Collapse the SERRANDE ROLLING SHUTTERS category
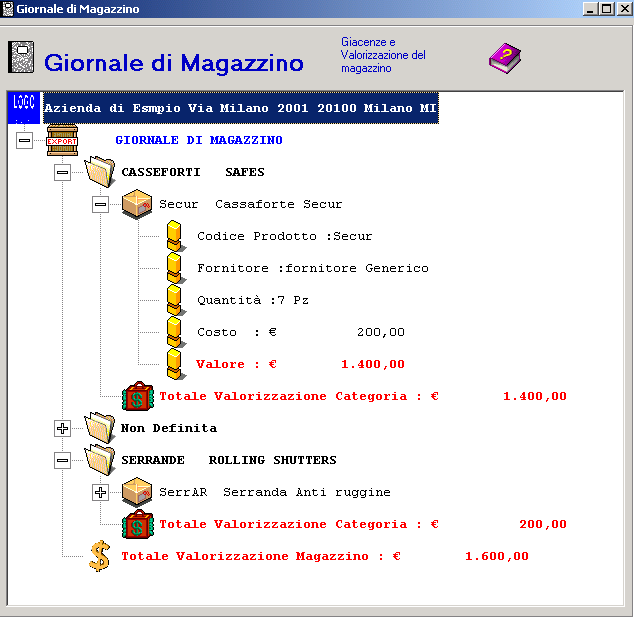Screen dimensions: 634x618 (x=62, y=460)
